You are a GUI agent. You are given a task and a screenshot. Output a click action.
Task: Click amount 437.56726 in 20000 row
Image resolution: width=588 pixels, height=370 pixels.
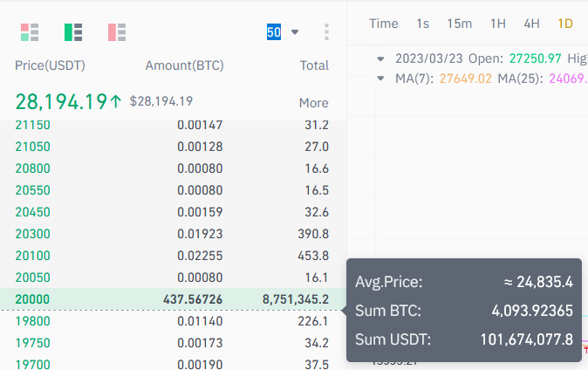(193, 299)
